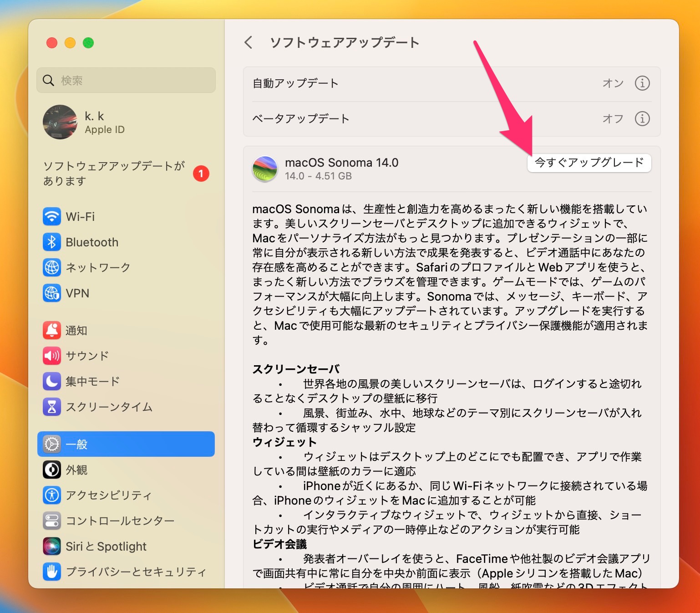This screenshot has height=613, width=700.
Task: Focus the 検索 search field
Action: click(126, 81)
